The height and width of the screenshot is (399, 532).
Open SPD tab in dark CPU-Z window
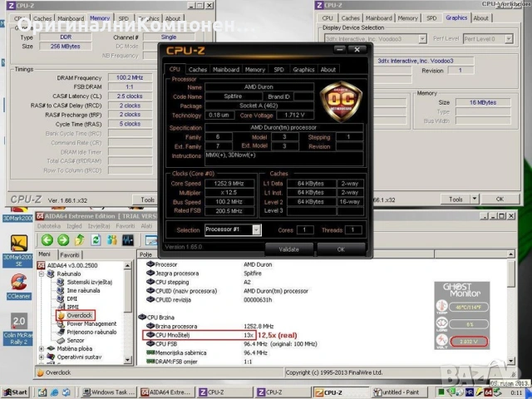click(x=279, y=70)
